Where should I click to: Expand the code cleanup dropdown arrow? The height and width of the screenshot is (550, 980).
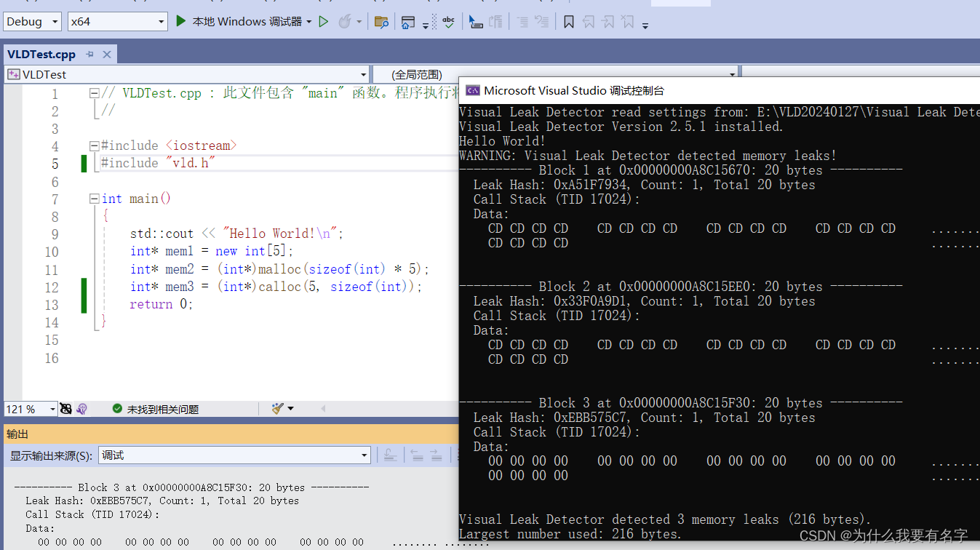[x=290, y=409]
